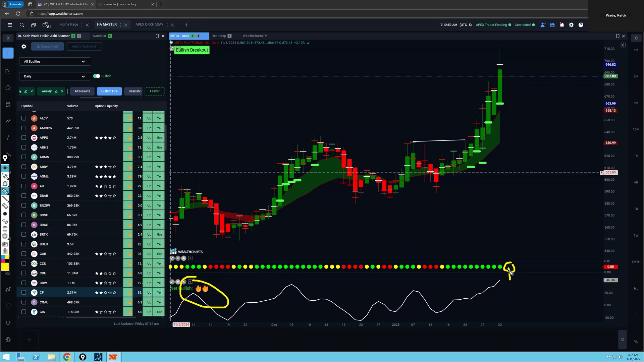The width and height of the screenshot is (644, 362).
Task: Maximize the scanner panel
Action: pos(157,36)
